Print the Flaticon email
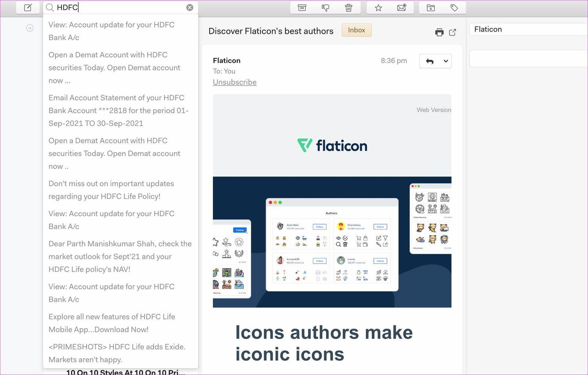Viewport: 588px width, 375px height. 439,33
